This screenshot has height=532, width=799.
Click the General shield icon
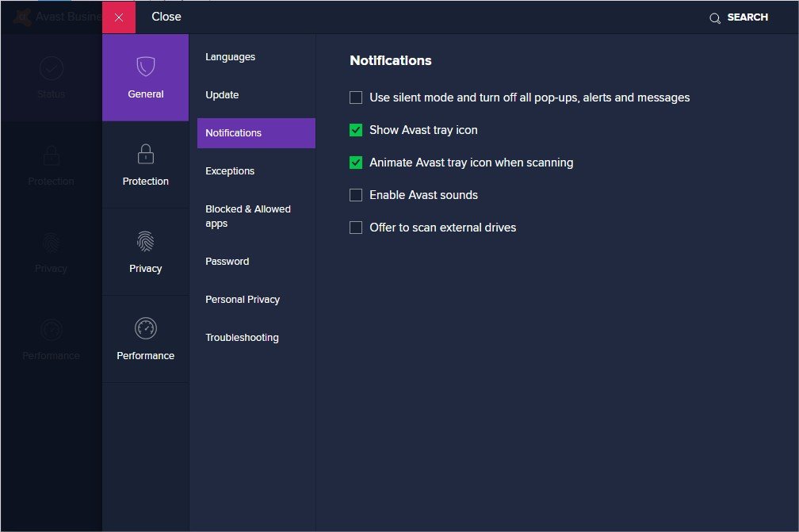[146, 67]
